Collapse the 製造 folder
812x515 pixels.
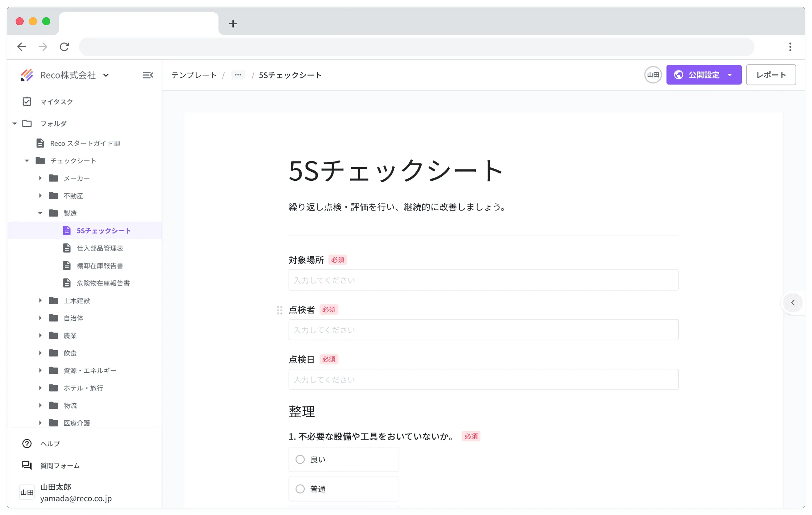coord(40,213)
